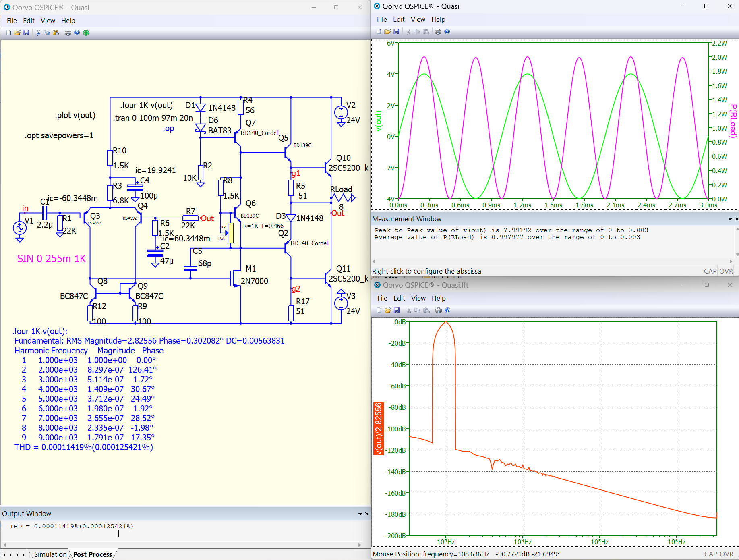The image size is (739, 560).
Task: Close the Measurement Window pane
Action: pos(737,219)
